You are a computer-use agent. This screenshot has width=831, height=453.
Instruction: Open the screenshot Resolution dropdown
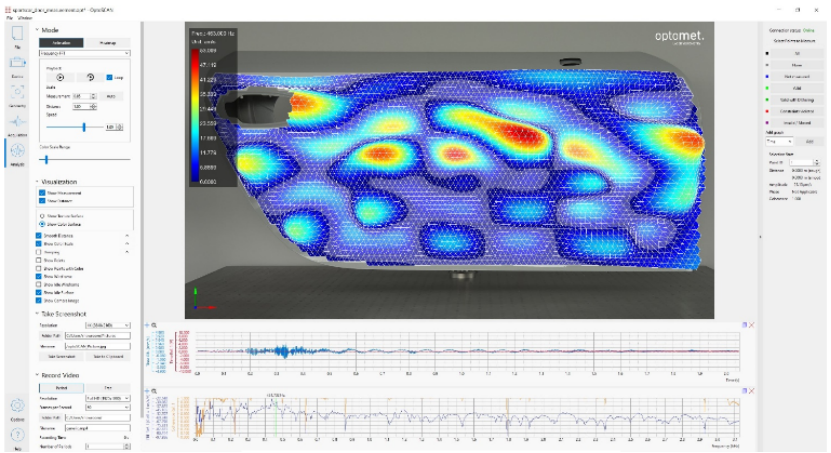(x=108, y=325)
